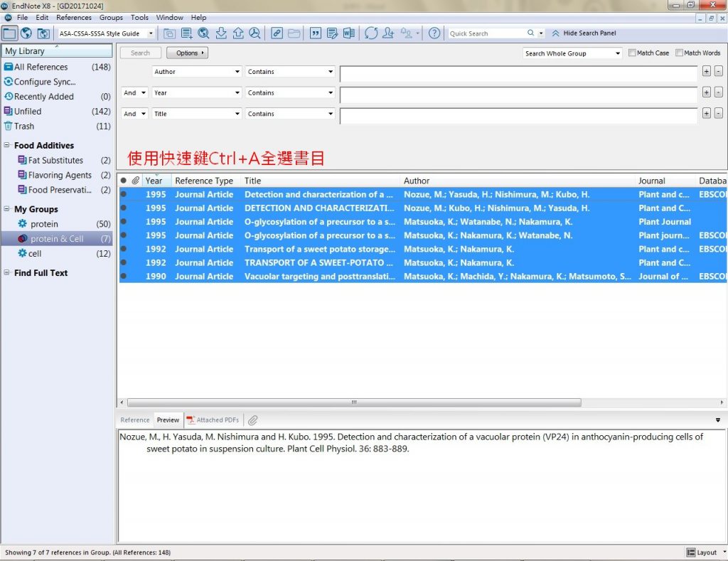728x561 pixels.
Task: Collapse the Food Additives group set
Action: 7,145
